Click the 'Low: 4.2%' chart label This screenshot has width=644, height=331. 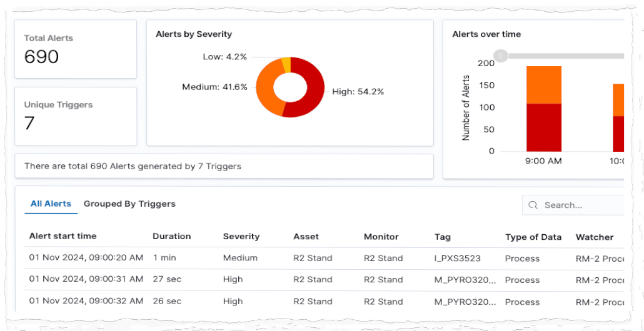[224, 57]
